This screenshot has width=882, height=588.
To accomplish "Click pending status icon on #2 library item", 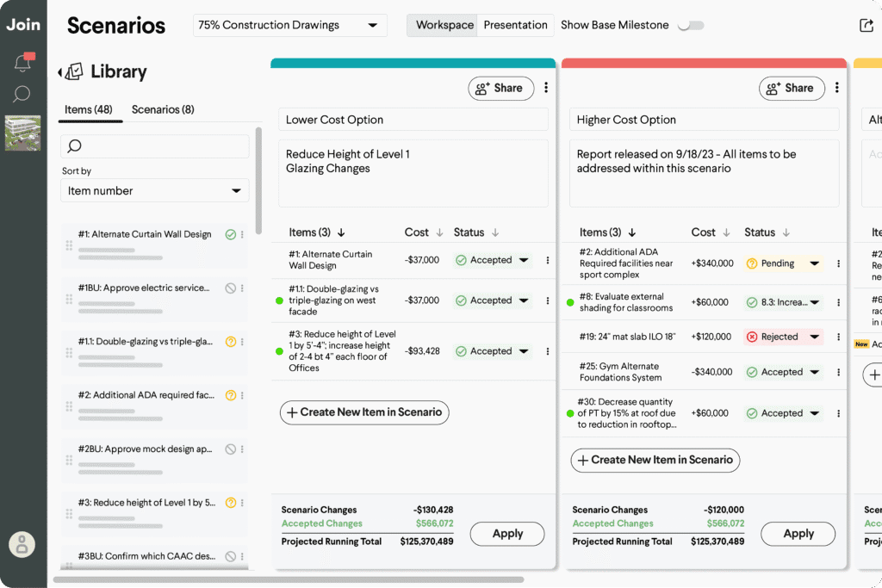I will tap(231, 395).
